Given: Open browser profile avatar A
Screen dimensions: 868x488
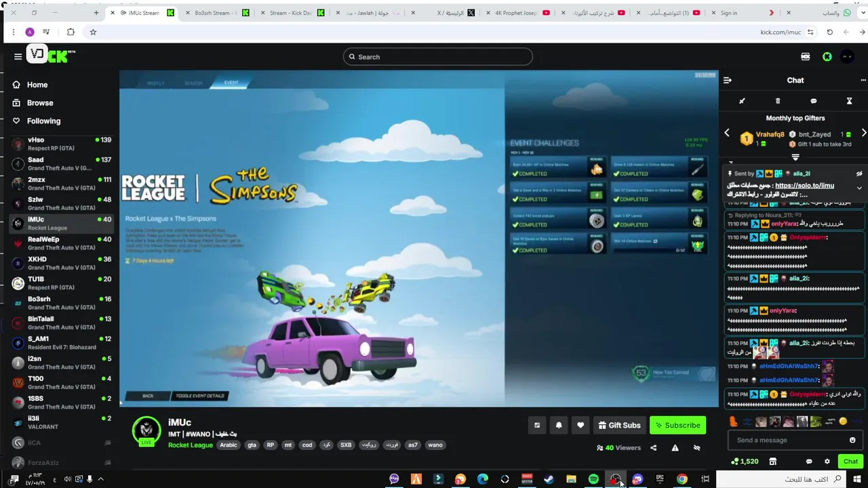Looking at the screenshot, I should [x=30, y=32].
